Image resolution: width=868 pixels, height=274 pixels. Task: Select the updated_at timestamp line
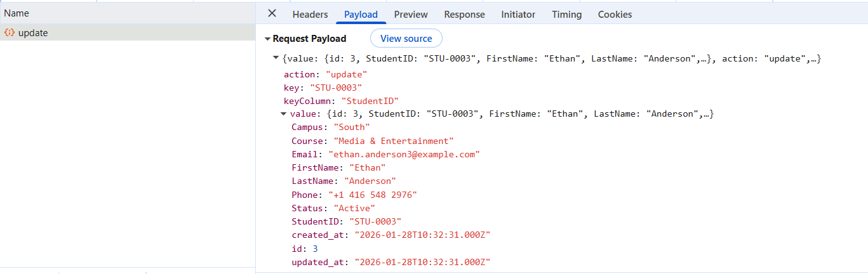coord(391,262)
